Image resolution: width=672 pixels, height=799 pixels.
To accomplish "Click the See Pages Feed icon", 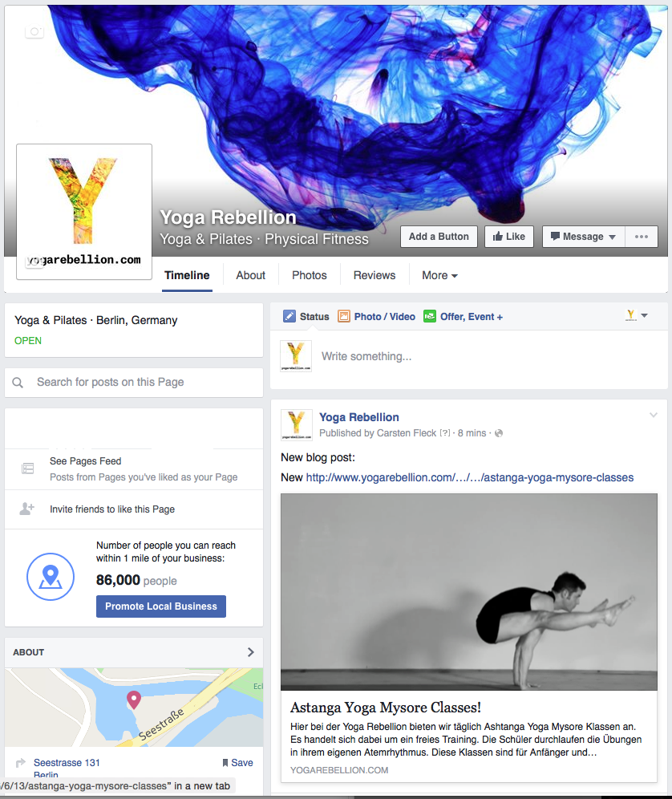I will click(27, 468).
